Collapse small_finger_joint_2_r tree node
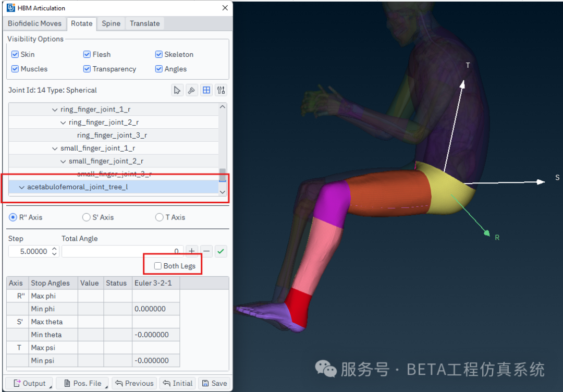 tap(63, 161)
